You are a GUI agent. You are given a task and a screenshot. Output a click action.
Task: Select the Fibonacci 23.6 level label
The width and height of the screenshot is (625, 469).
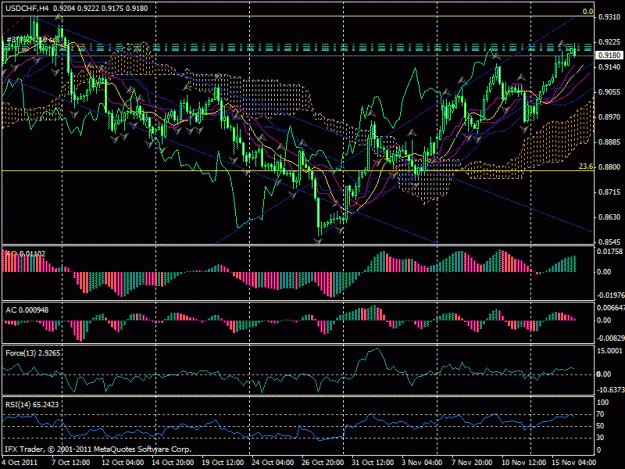586,166
